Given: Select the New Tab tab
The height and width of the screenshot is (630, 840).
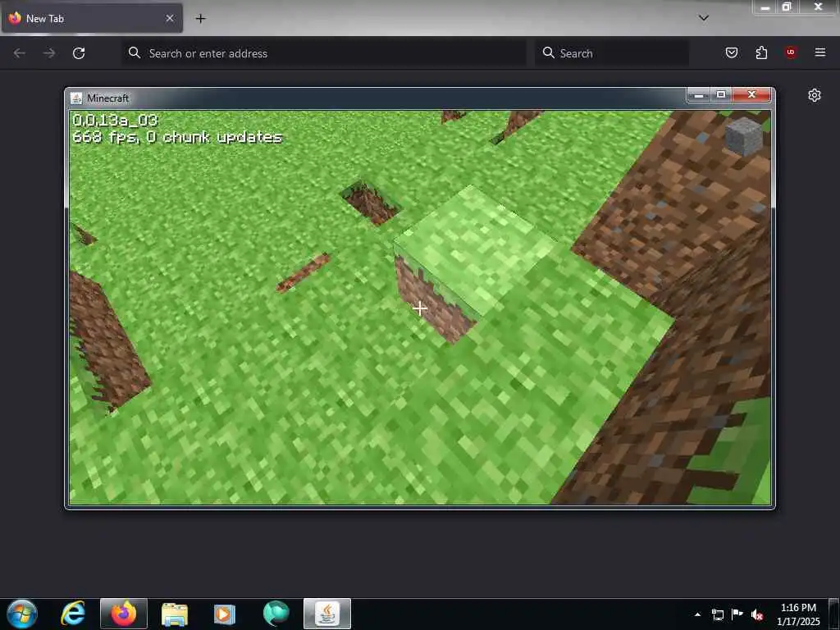Looking at the screenshot, I should pos(92,18).
